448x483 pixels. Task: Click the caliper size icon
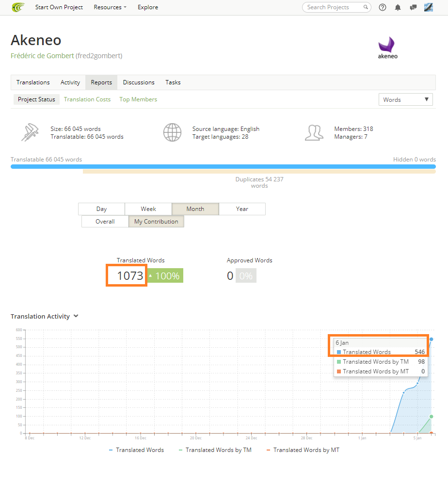pos(30,132)
